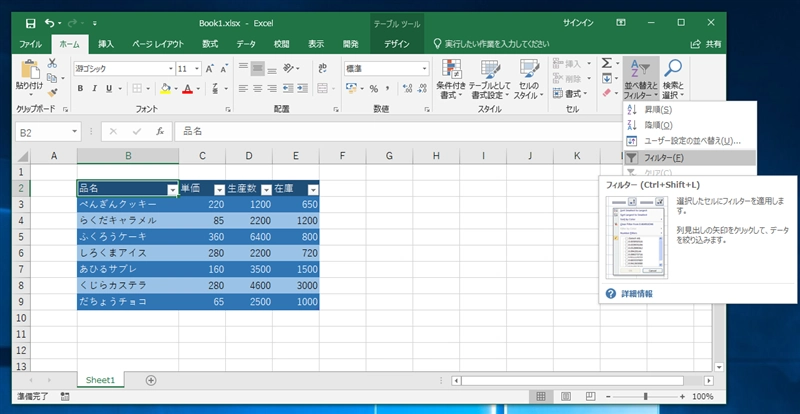Increase indent in alignment group
This screenshot has height=414, width=800.
[303, 88]
